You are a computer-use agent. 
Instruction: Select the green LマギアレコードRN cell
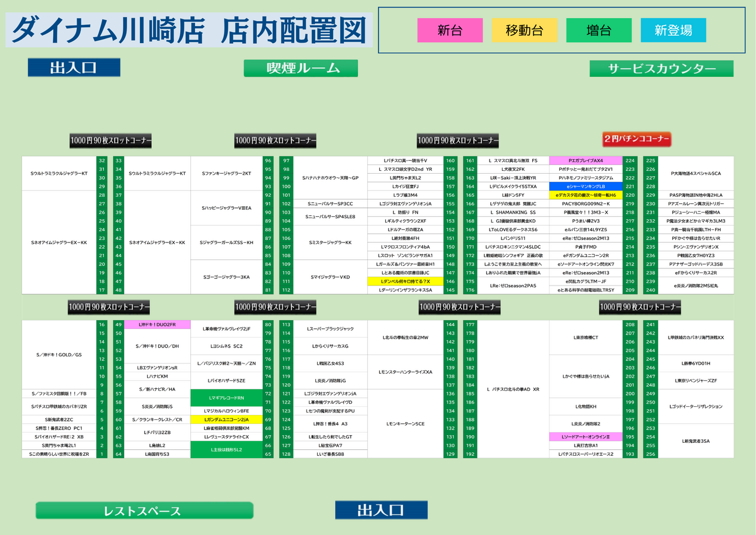click(227, 398)
